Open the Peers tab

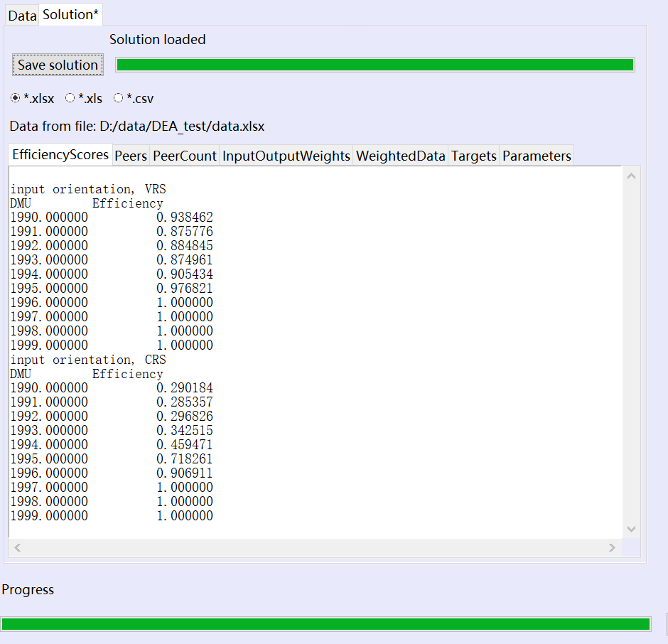[131, 156]
